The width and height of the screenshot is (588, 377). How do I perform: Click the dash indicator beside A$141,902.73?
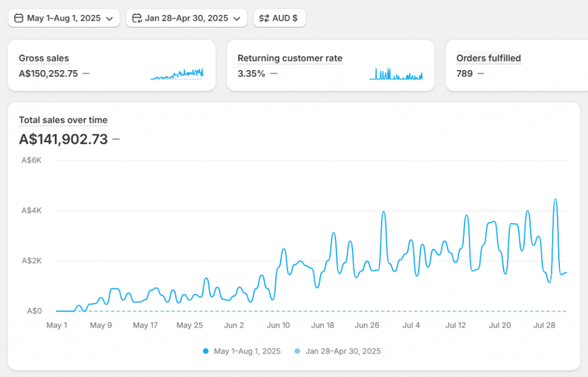pyautogui.click(x=115, y=139)
